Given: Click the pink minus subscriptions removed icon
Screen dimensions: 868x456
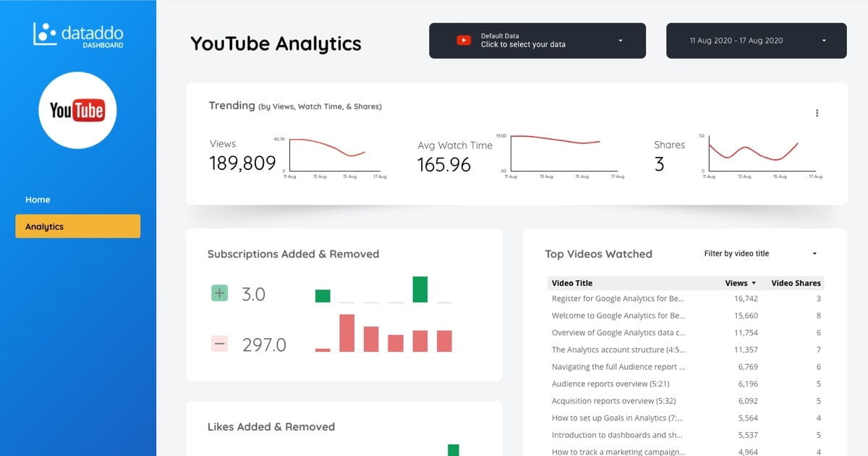Looking at the screenshot, I should click(x=219, y=344).
